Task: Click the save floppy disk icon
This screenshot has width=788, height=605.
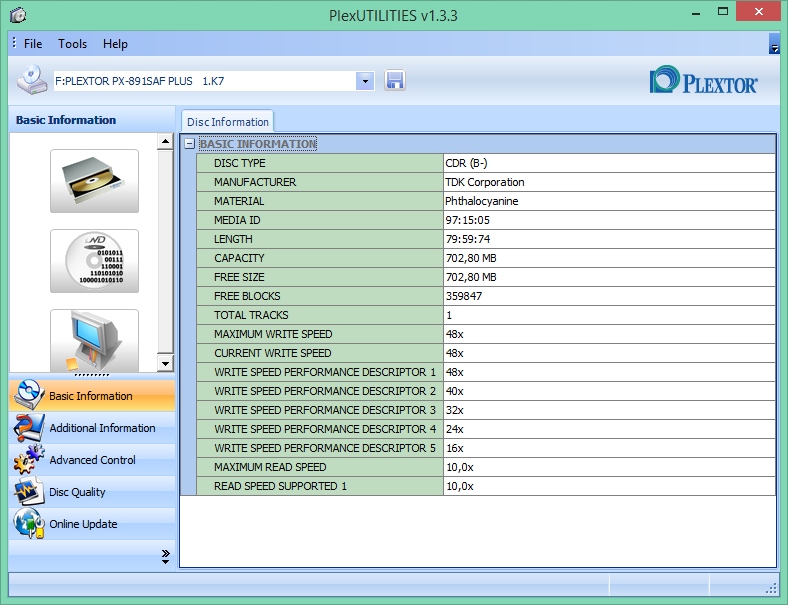Action: (395, 81)
